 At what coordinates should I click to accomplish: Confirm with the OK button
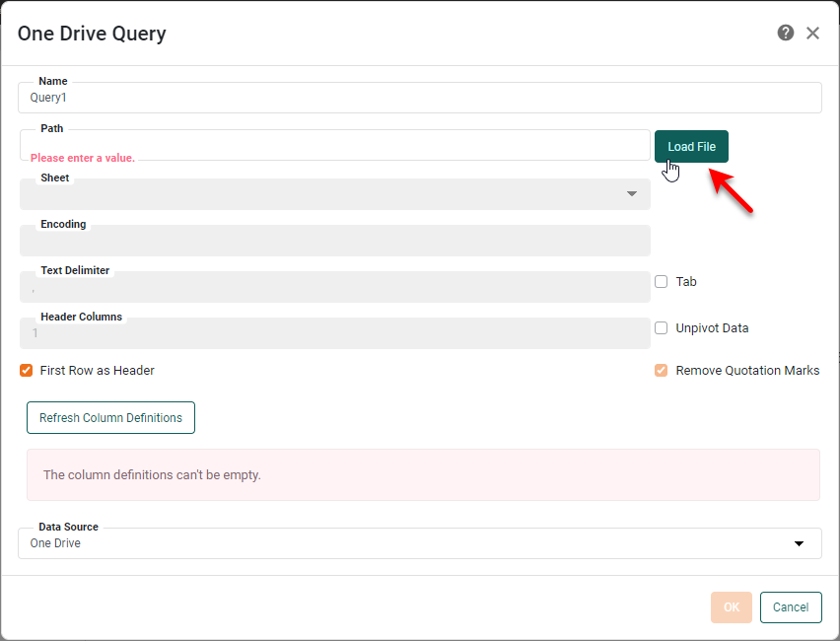(x=731, y=607)
